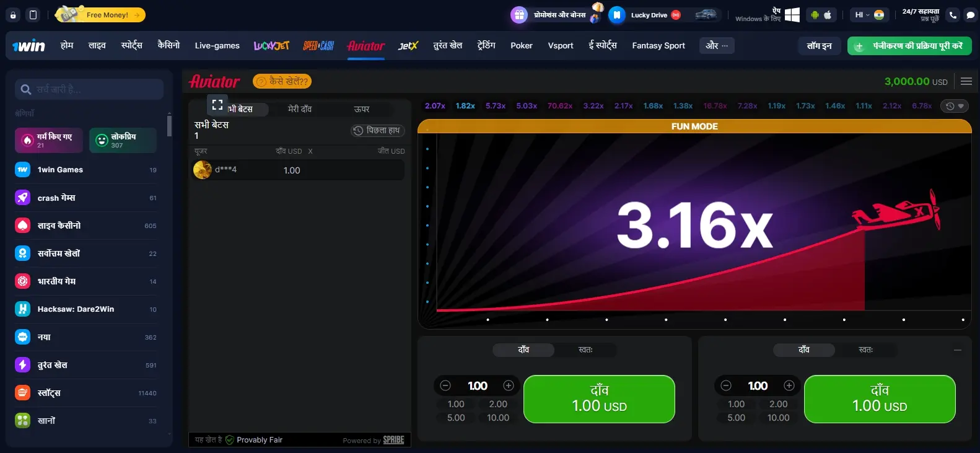Viewport: 980px width, 453px height.
Task: Click the पिछला हाथ previous hand button
Action: 378,130
